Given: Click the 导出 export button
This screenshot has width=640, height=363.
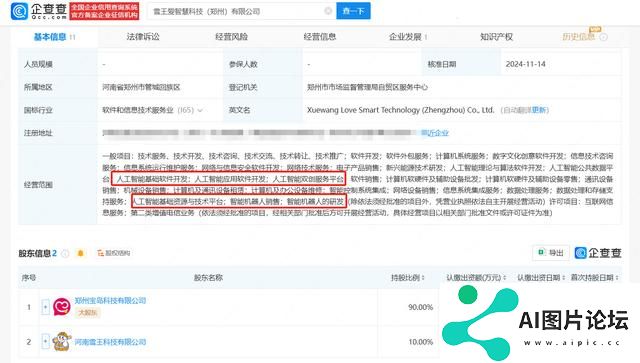Looking at the screenshot, I should pyautogui.click(x=551, y=253).
